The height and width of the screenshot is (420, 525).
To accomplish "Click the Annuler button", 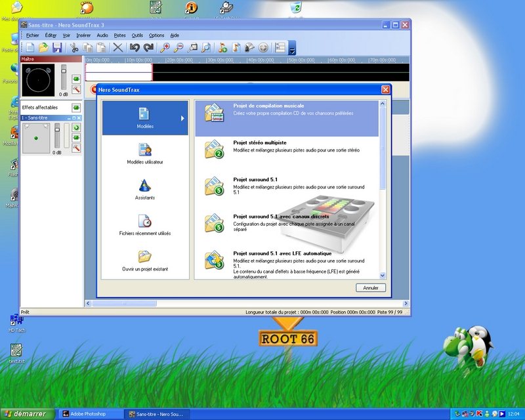I will pyautogui.click(x=371, y=288).
